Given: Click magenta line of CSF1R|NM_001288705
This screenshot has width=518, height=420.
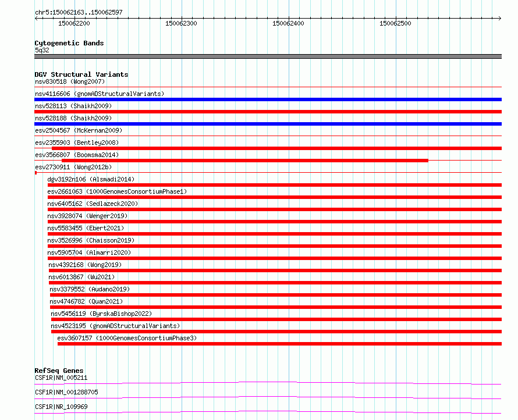Looking at the screenshot, I should [x=268, y=397].
